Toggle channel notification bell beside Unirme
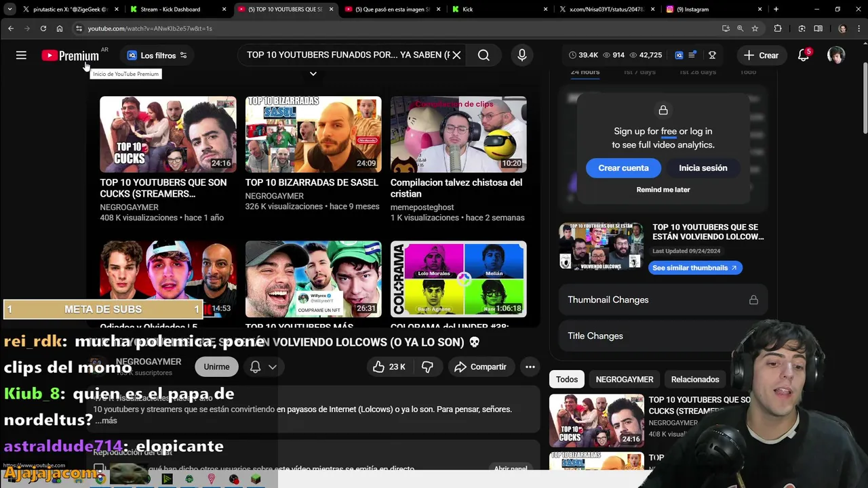 (x=256, y=367)
